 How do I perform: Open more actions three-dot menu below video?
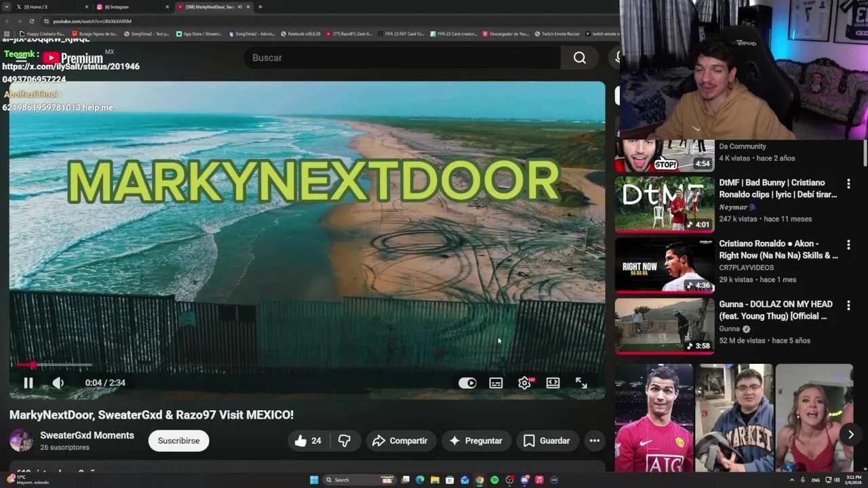(x=594, y=441)
